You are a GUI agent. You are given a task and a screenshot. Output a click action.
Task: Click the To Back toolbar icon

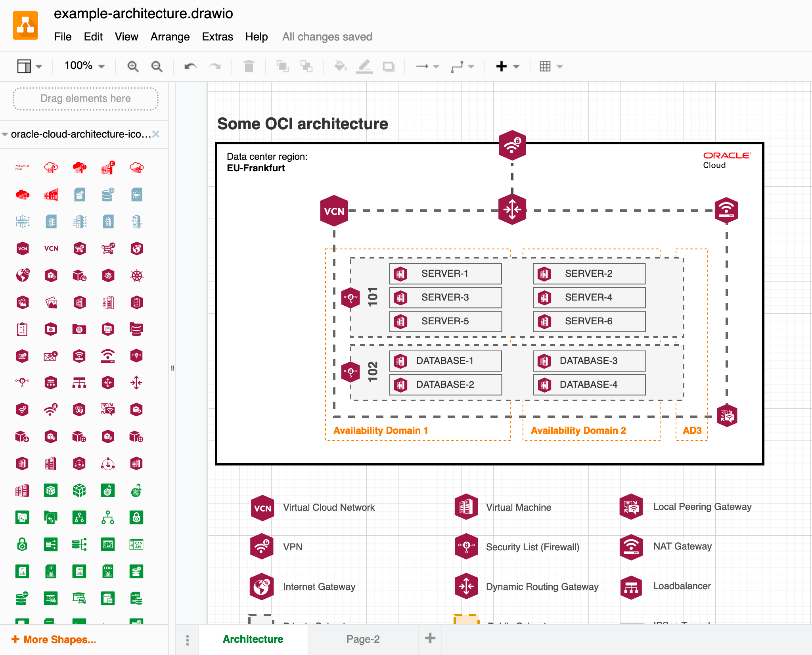306,66
